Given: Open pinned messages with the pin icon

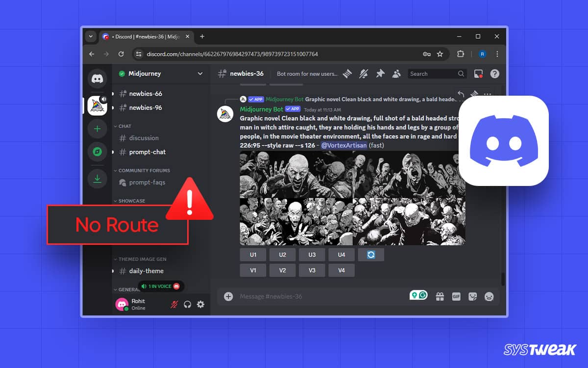Looking at the screenshot, I should tap(380, 74).
